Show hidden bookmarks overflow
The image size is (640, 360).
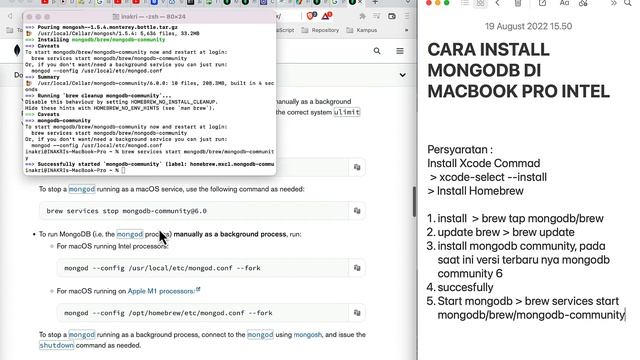tap(406, 30)
